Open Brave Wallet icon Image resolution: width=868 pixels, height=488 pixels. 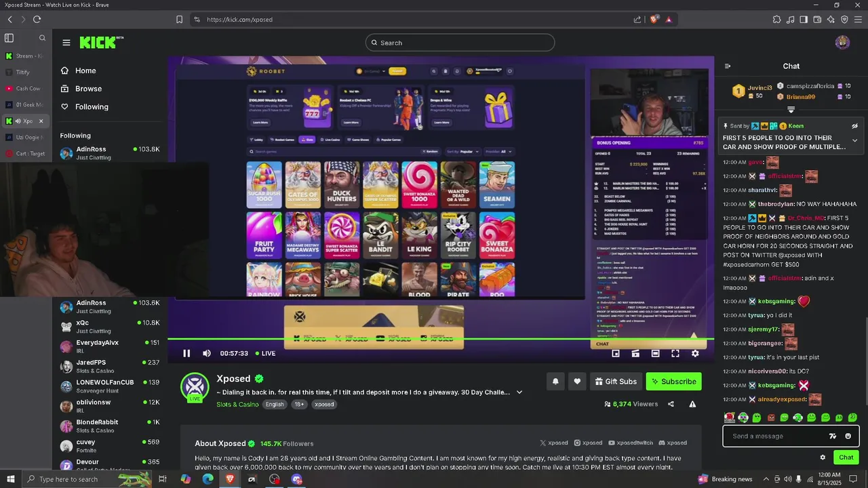(817, 20)
